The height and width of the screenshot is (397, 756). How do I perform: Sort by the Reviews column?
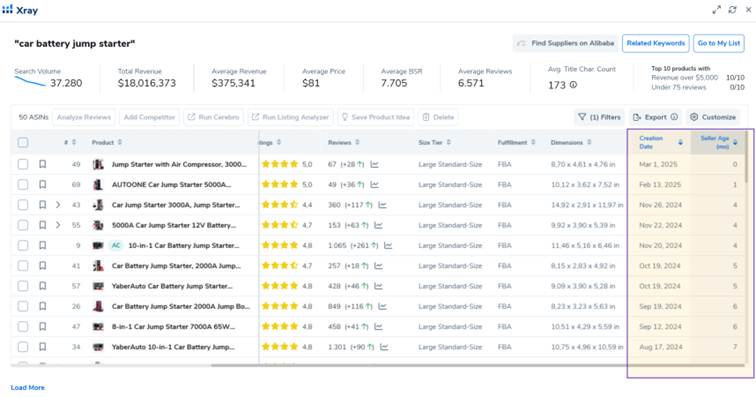[x=357, y=142]
